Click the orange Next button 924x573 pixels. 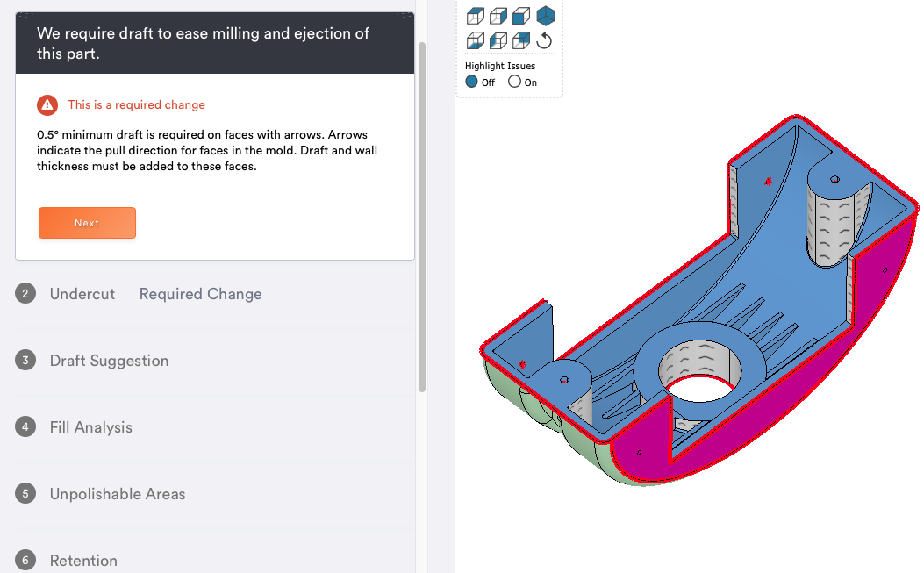tap(87, 223)
